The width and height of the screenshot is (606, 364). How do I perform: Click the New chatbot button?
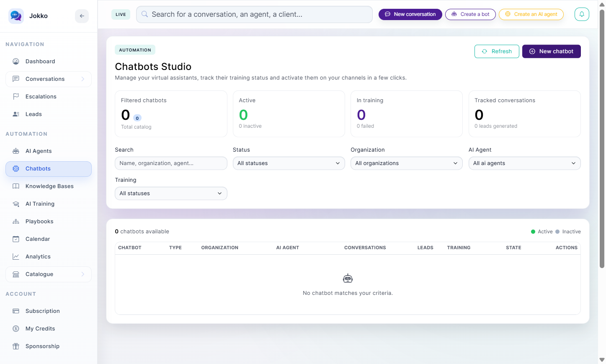551,52
